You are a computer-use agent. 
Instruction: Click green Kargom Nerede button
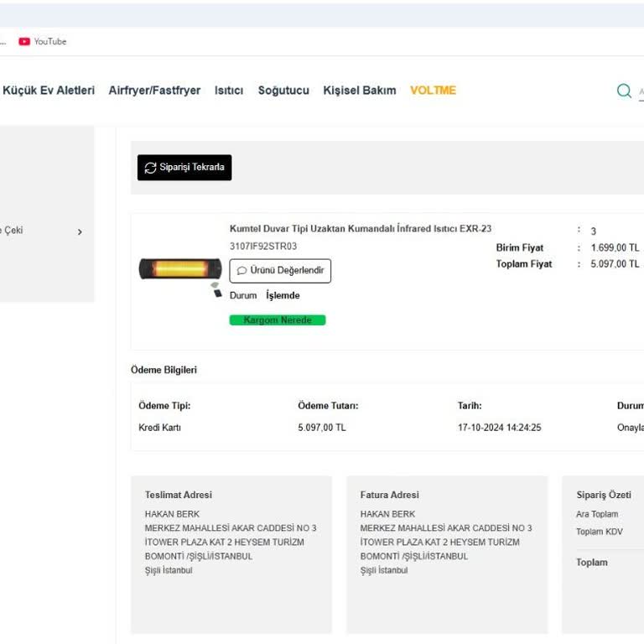point(278,320)
